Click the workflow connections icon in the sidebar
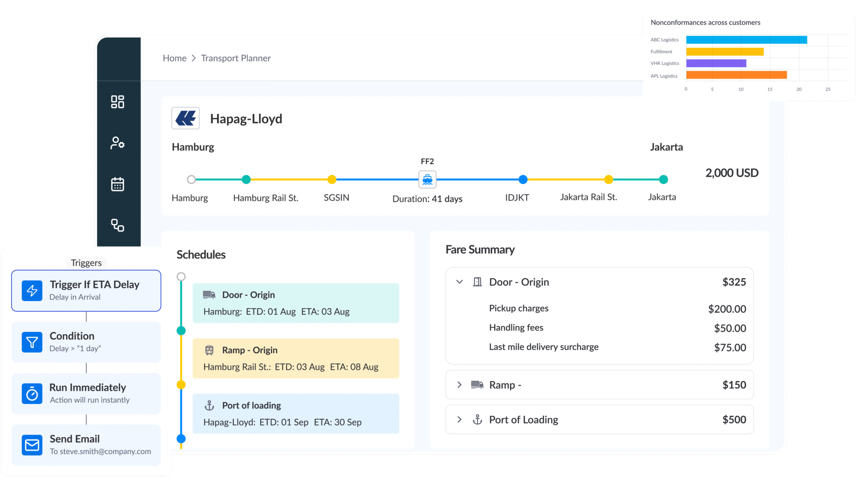Screen dimensions: 868x489 point(118,225)
